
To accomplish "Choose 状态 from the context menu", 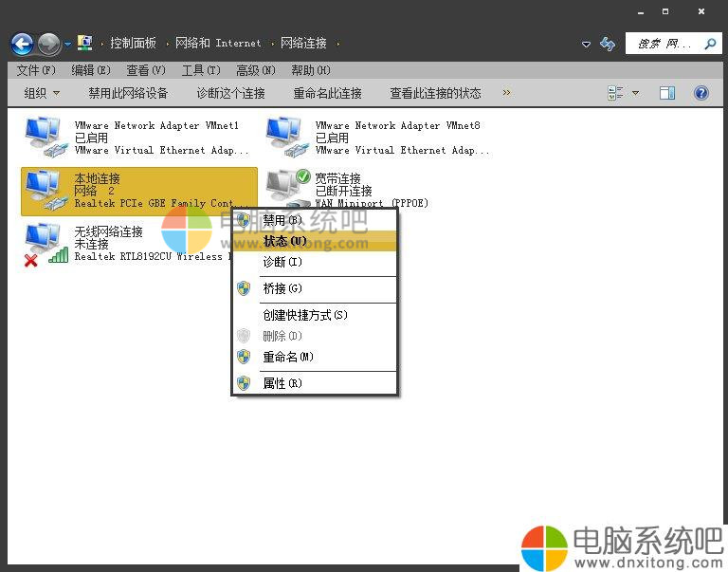I will coord(284,241).
